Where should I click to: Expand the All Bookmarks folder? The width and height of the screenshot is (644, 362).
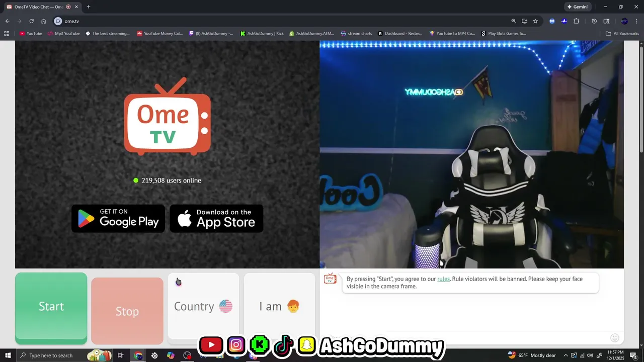click(x=622, y=34)
